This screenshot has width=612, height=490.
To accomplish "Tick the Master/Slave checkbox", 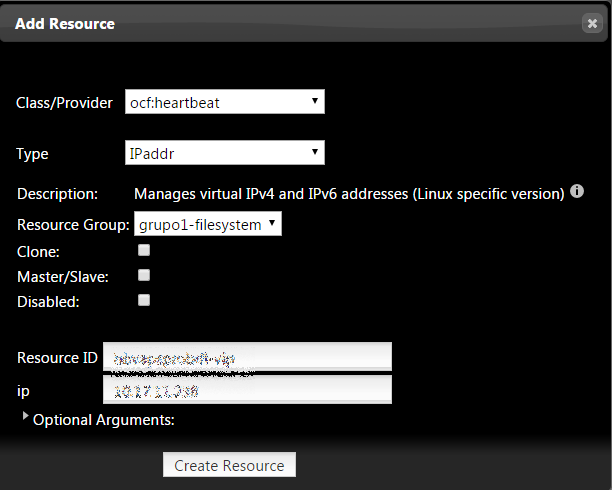I will click(144, 275).
